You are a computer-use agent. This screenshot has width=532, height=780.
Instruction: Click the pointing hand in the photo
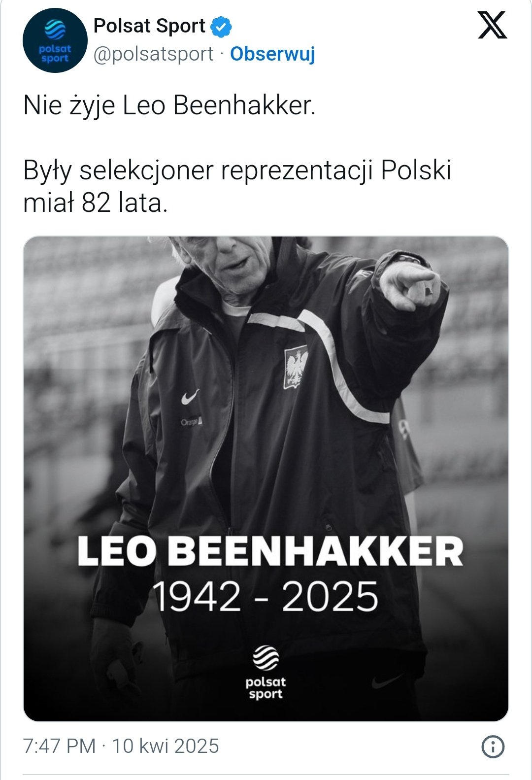coord(413,285)
